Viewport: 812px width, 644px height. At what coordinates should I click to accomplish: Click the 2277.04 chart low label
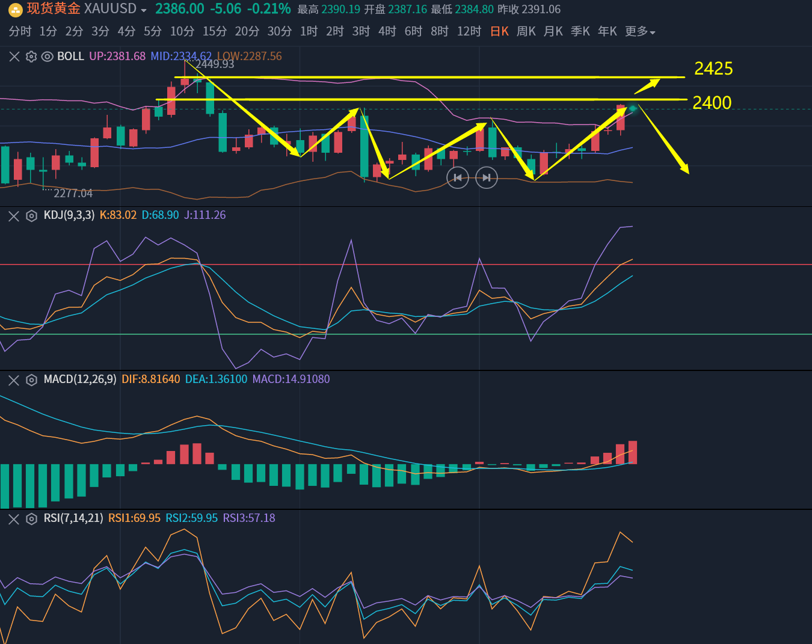tap(73, 194)
